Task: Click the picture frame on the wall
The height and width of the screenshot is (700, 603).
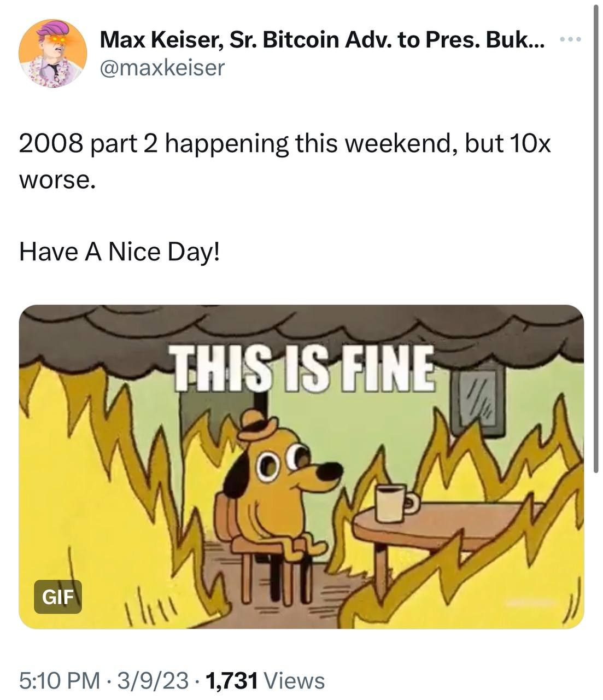Action: tap(478, 399)
